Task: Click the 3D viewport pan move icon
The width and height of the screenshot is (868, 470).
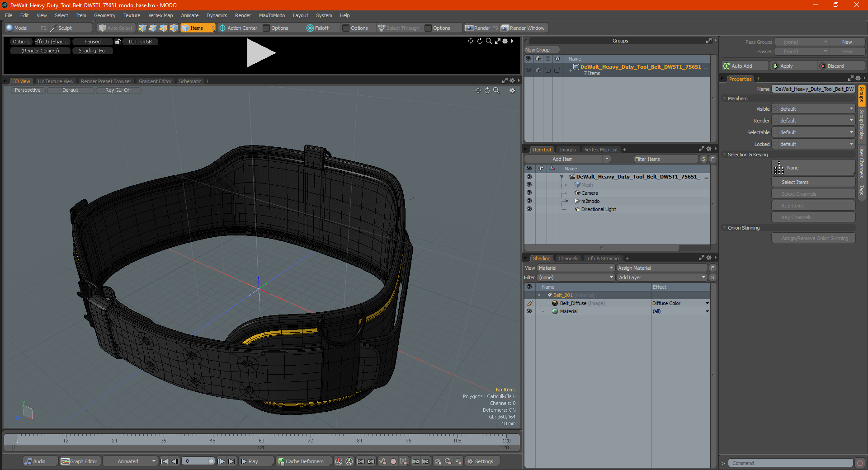Action: point(478,90)
